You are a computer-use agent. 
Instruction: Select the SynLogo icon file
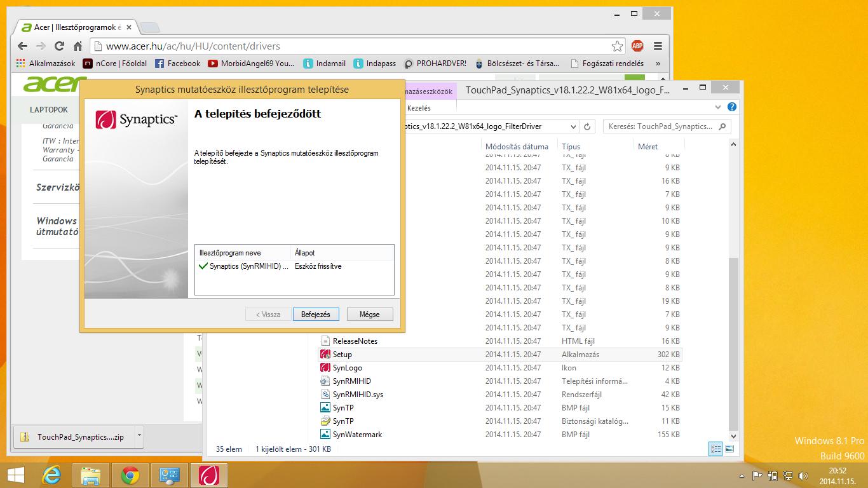499,368
